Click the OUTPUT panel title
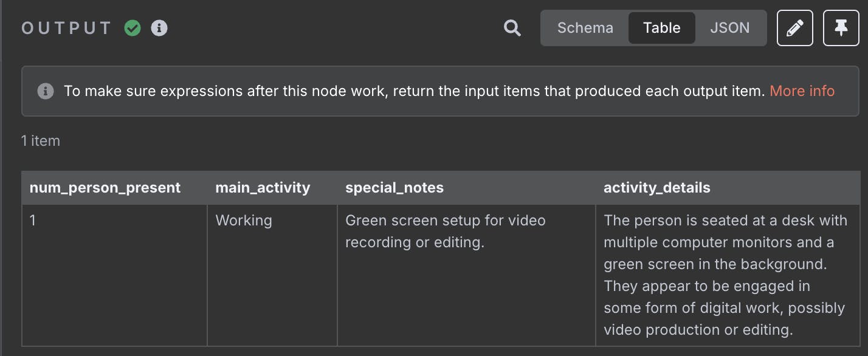868x356 pixels. pyautogui.click(x=67, y=28)
